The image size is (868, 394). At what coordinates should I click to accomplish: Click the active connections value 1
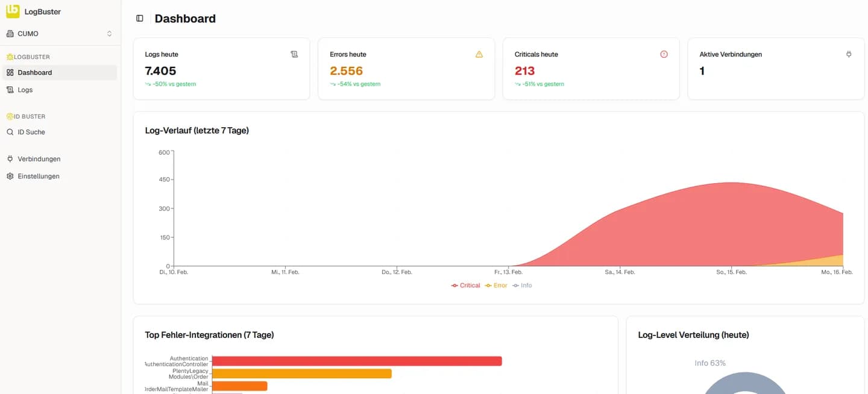(x=702, y=71)
